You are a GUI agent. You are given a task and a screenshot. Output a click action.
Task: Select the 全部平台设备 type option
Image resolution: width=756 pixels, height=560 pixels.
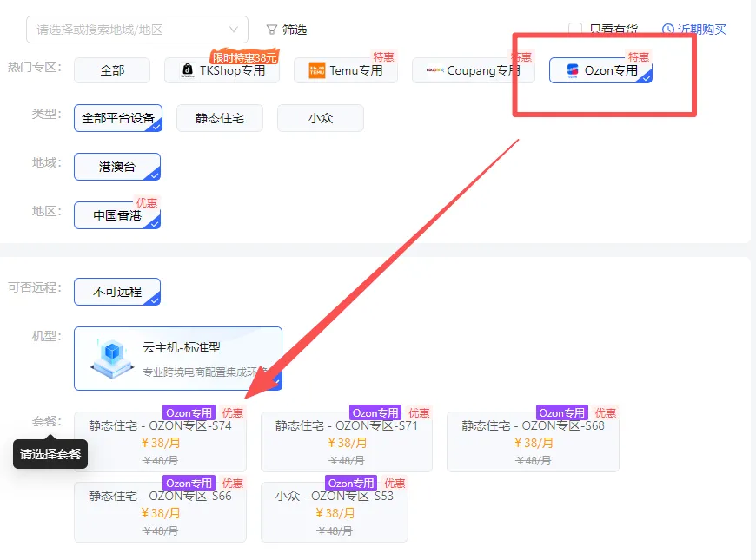point(118,118)
